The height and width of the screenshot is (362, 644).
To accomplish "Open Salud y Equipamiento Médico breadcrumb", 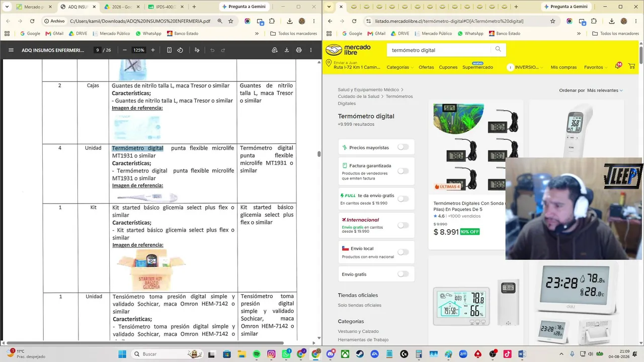I will pos(368,89).
